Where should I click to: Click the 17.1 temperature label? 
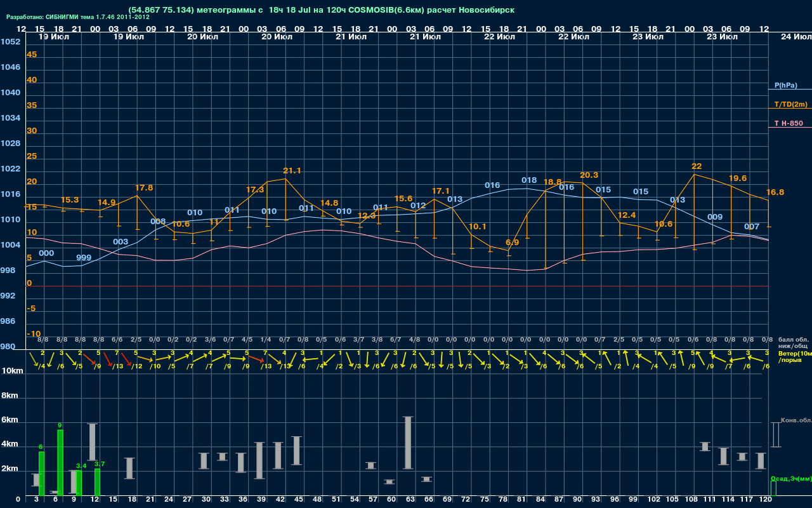pyautogui.click(x=441, y=191)
